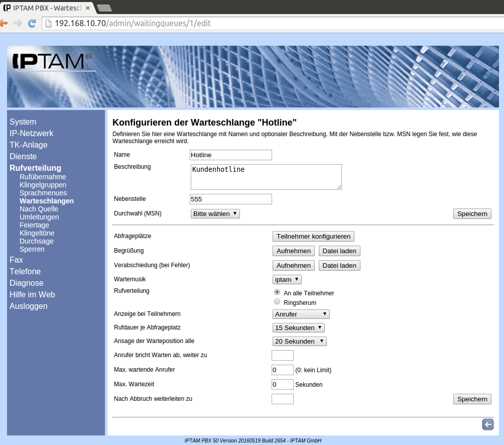Go to Telefone in the sidebar

pos(25,271)
